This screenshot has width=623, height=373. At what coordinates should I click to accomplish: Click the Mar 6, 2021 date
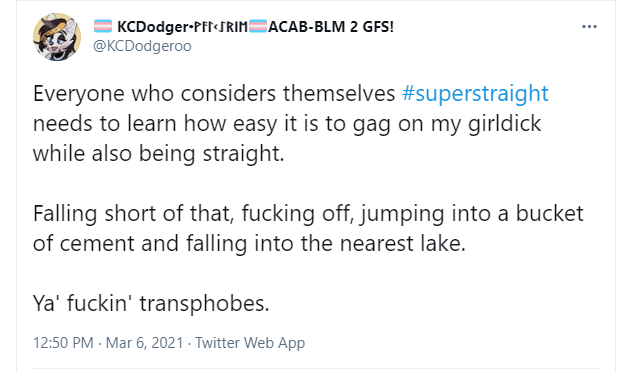(144, 342)
